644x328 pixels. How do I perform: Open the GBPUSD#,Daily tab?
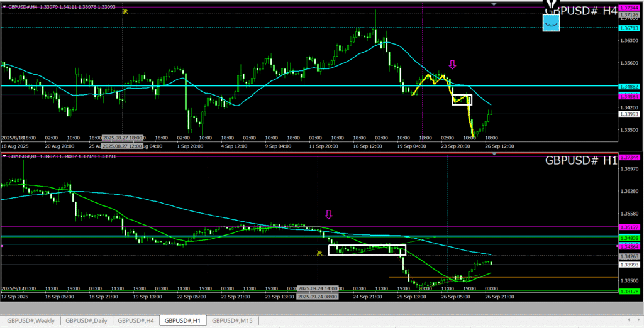tap(86, 320)
